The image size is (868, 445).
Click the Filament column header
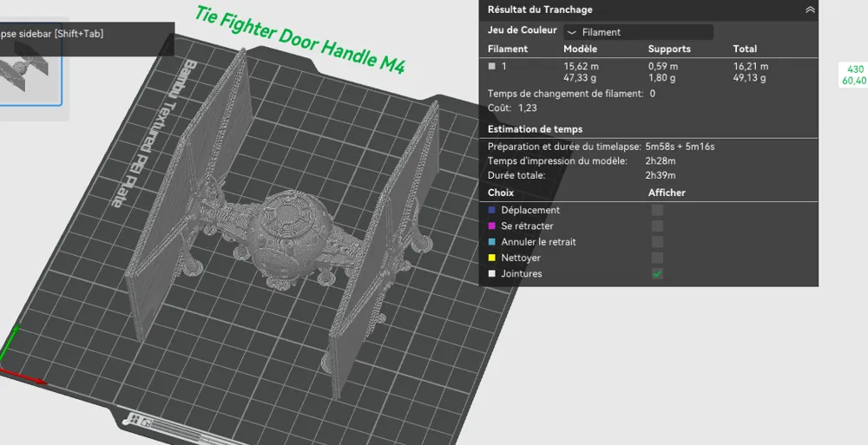pos(508,49)
